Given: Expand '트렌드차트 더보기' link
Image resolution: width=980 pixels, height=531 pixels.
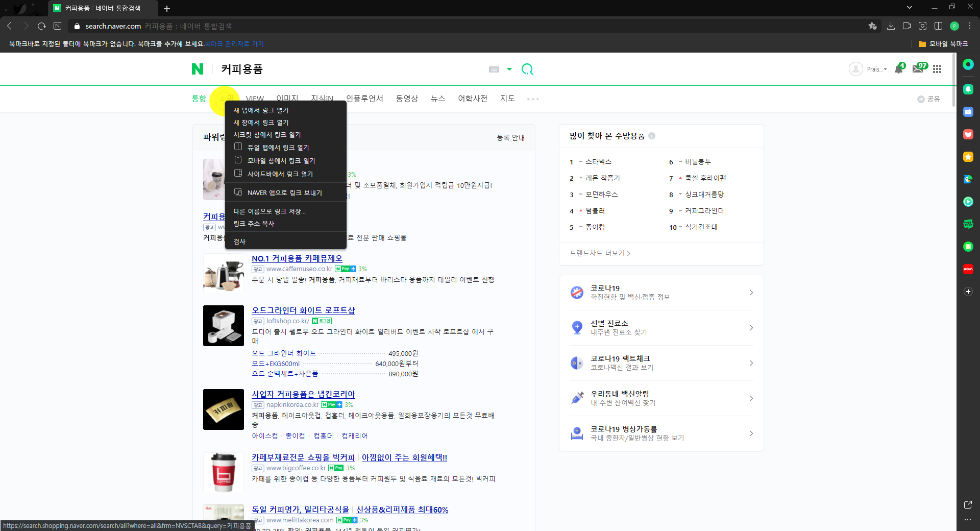Looking at the screenshot, I should 600,253.
